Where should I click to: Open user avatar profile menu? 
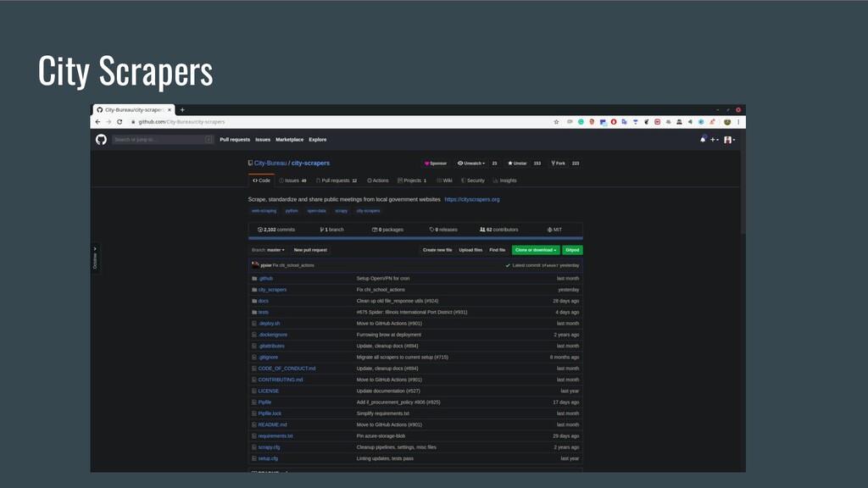point(730,140)
